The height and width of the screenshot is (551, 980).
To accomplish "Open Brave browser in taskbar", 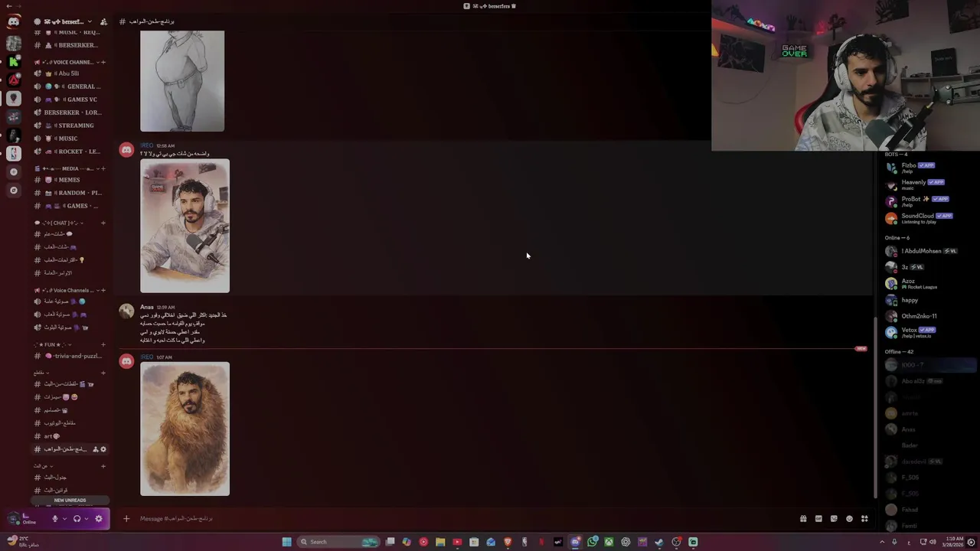I will point(508,542).
